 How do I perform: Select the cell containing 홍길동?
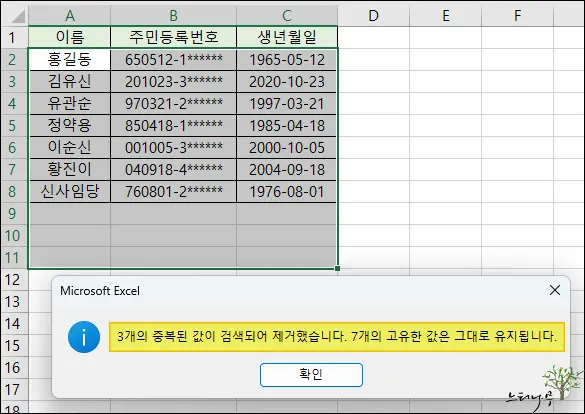(x=70, y=59)
